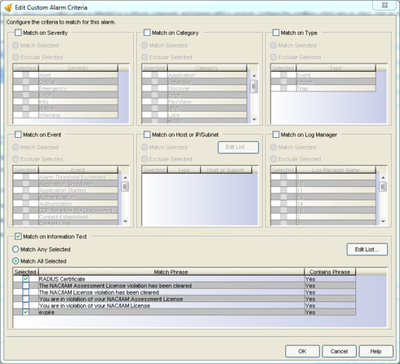Click the Edit Custom Alarm Criteria title icon
400x364 pixels.
(x=8, y=7)
